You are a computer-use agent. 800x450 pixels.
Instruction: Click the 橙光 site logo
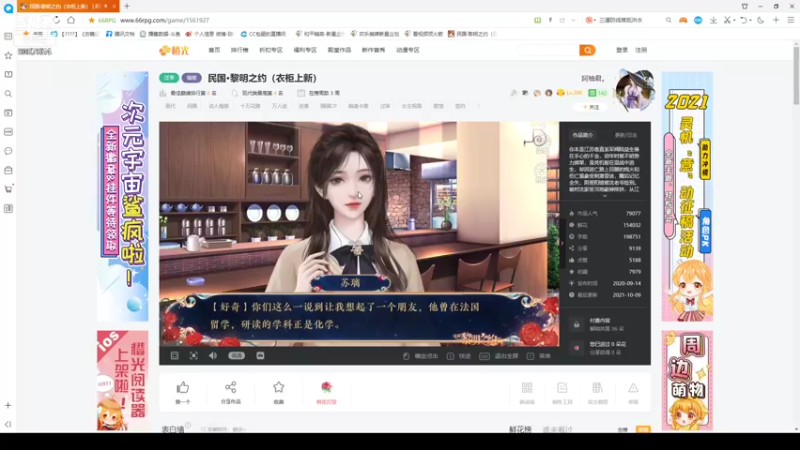pyautogui.click(x=174, y=50)
